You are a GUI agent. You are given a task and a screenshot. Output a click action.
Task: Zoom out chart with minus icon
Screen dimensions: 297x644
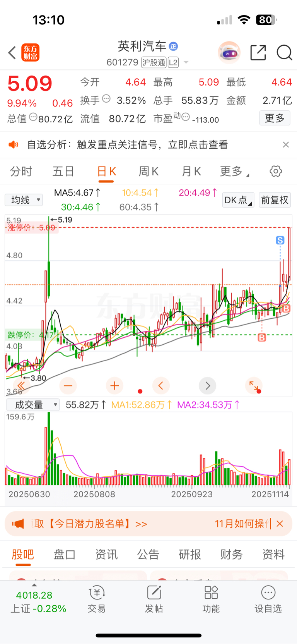click(x=68, y=386)
